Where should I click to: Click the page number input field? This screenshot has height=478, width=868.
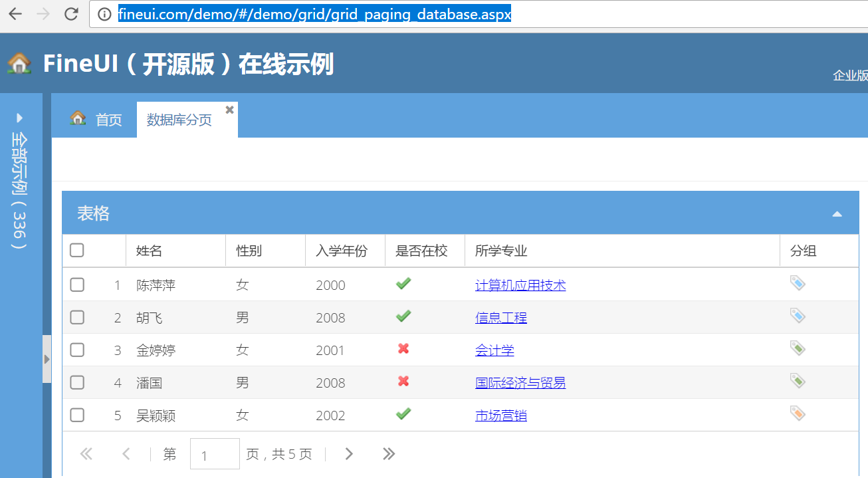[214, 453]
